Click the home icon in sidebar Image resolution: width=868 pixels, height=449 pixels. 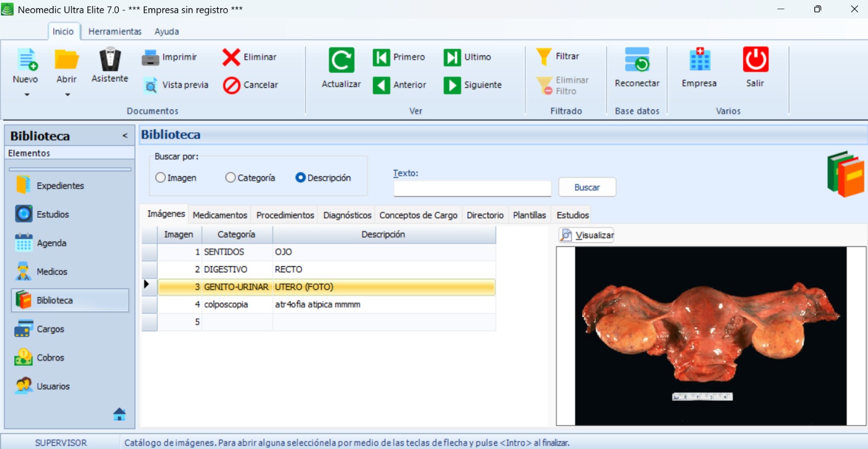point(119,414)
